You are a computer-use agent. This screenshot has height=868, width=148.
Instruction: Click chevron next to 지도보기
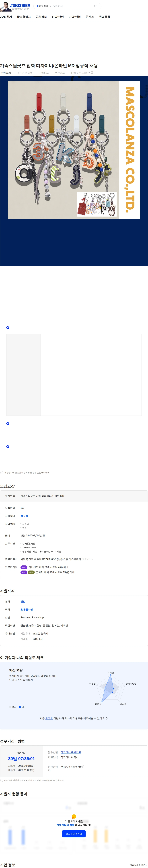tap(92, 559)
